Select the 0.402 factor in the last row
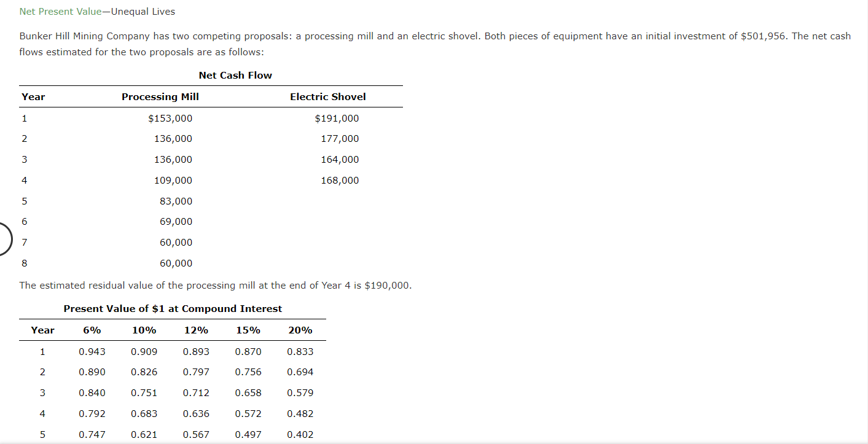The width and height of the screenshot is (868, 444). click(300, 435)
